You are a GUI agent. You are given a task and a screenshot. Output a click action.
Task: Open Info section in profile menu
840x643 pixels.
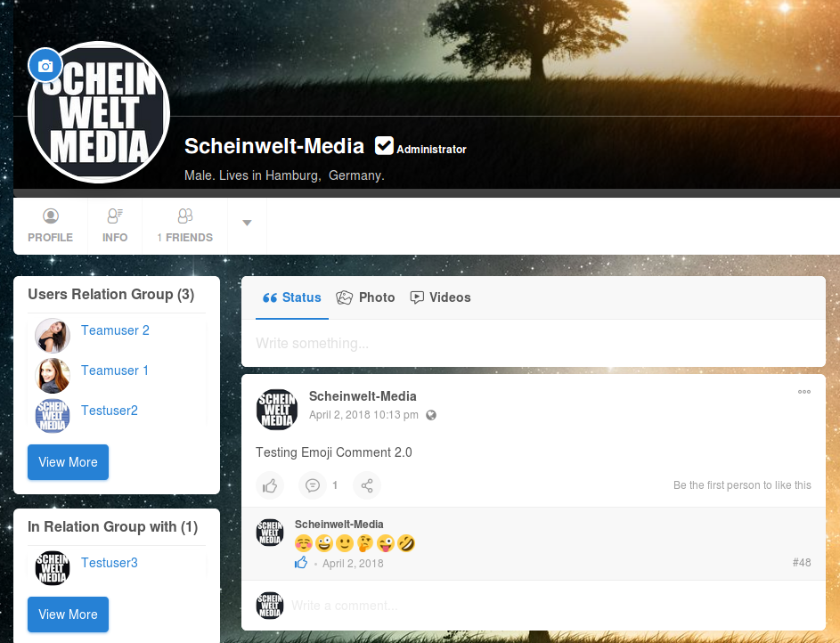point(115,226)
